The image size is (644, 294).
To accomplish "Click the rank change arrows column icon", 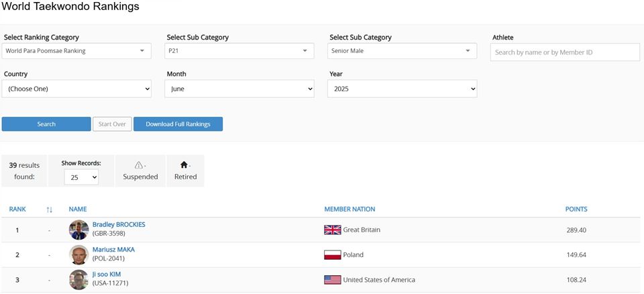I will pos(49,209).
